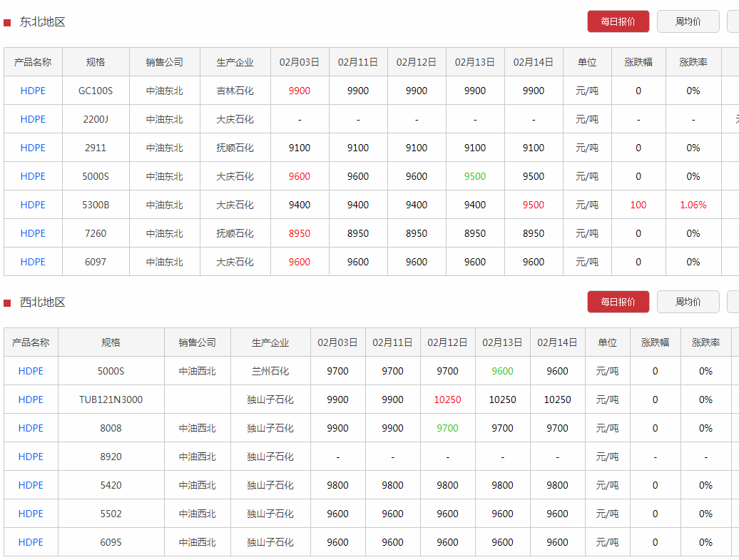Click 规格 header in 东北地区 table
739x560 pixels.
pos(95,62)
